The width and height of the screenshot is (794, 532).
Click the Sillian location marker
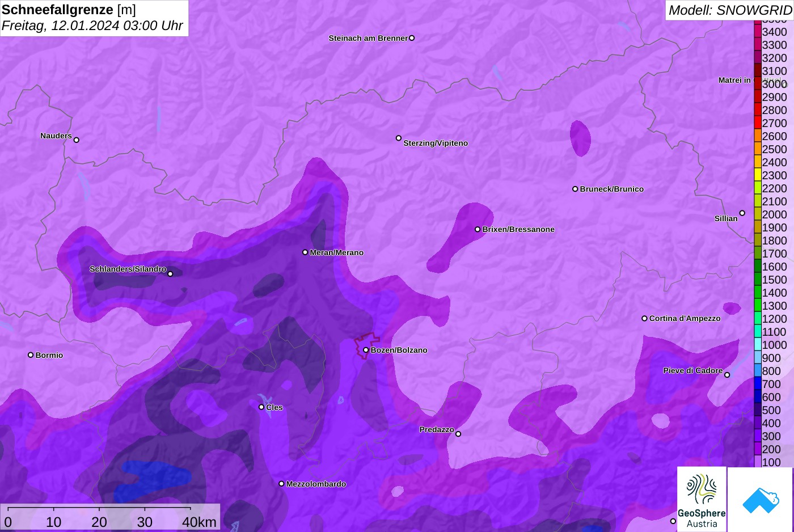(x=742, y=213)
